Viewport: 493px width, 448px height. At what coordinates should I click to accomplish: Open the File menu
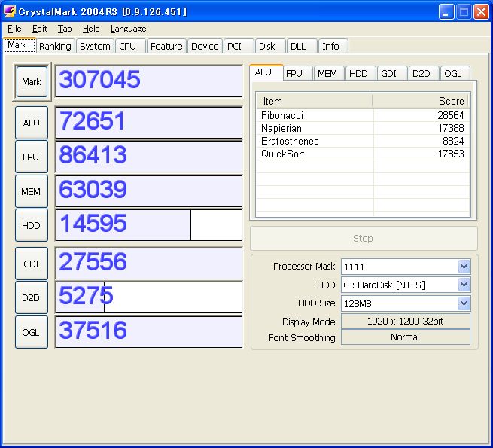(x=14, y=29)
